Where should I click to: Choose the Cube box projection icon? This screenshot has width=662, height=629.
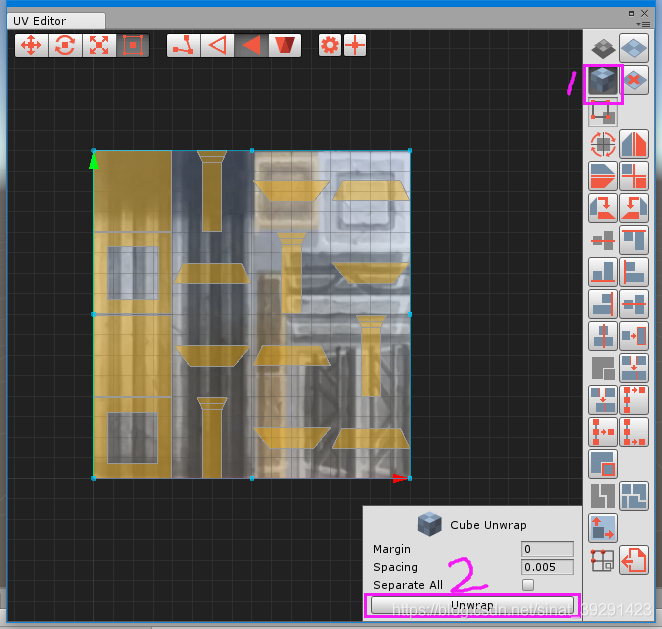[603, 80]
